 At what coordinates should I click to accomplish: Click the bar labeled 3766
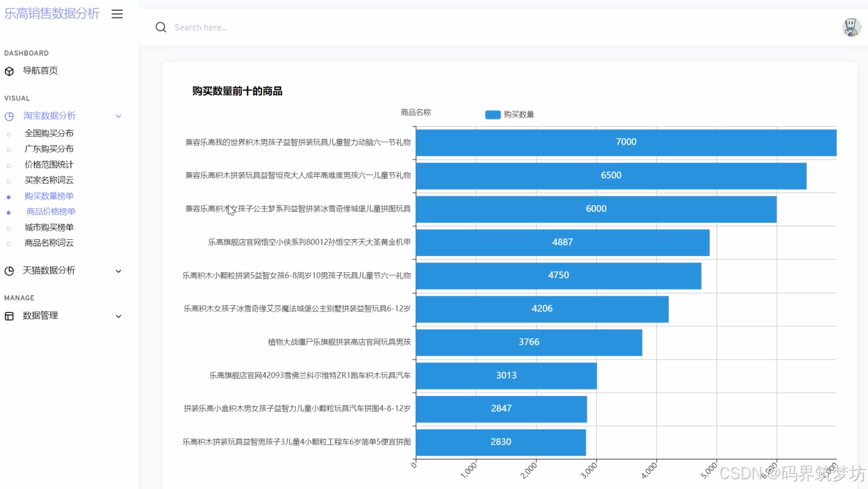529,342
